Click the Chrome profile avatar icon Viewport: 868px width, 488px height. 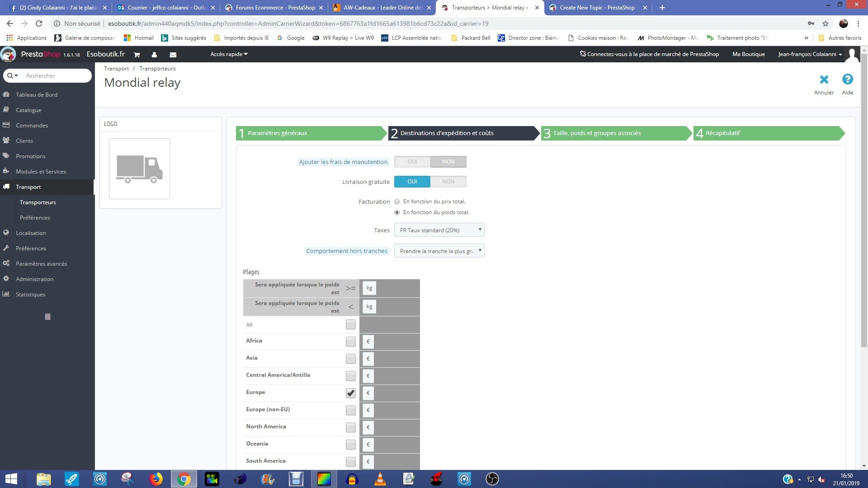(844, 23)
